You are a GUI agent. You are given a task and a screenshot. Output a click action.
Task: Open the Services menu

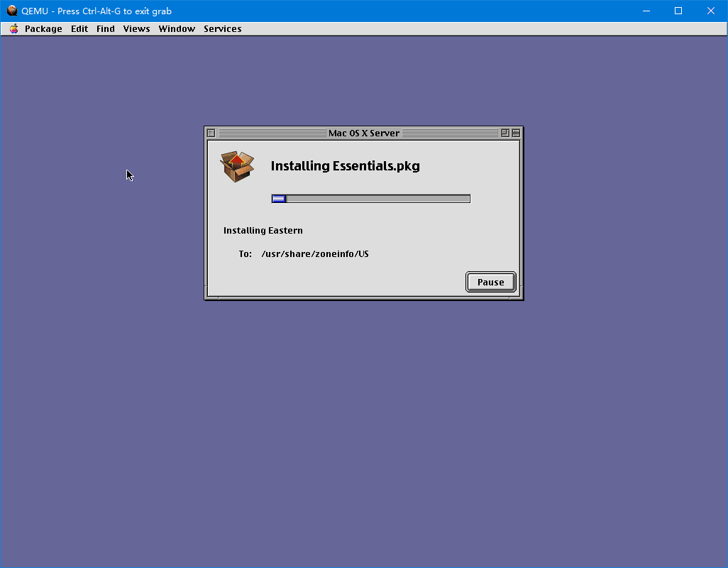click(x=222, y=29)
